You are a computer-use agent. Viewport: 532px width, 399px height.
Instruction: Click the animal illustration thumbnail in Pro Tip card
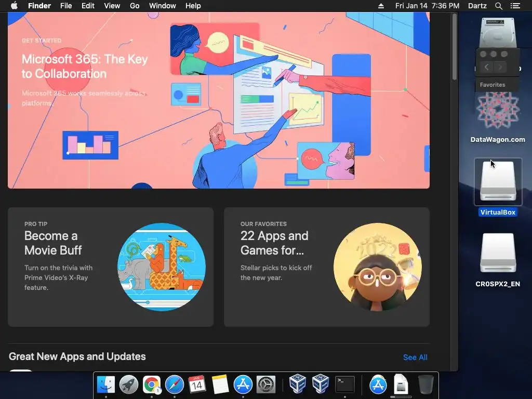click(162, 267)
